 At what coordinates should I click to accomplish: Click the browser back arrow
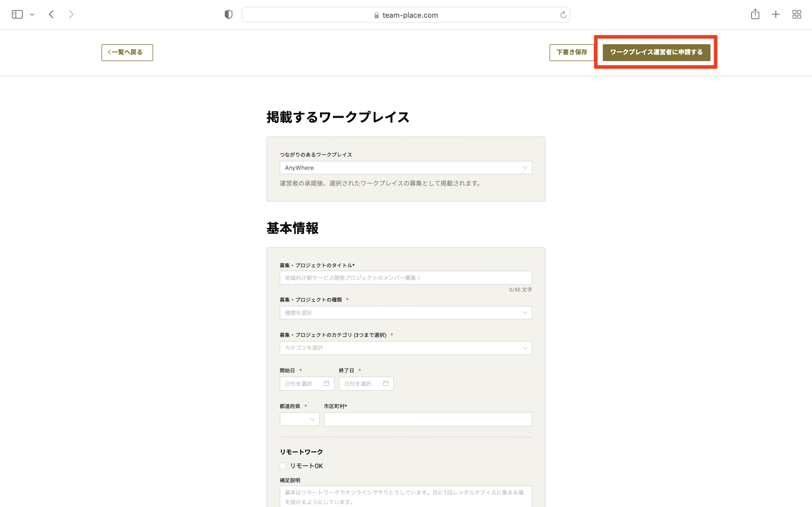(51, 14)
